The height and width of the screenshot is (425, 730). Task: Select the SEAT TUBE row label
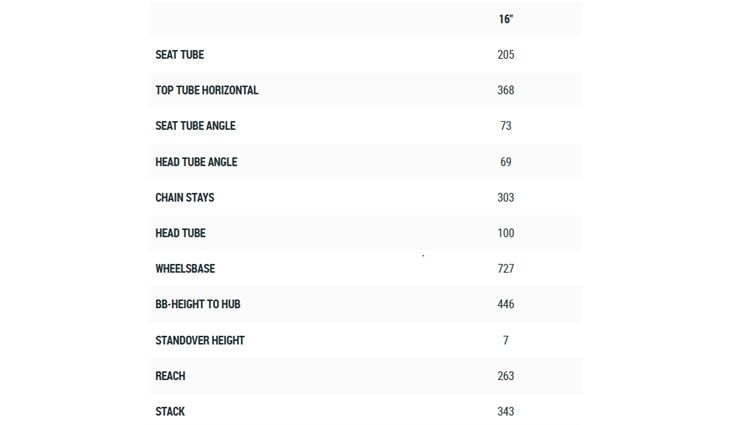tap(180, 55)
